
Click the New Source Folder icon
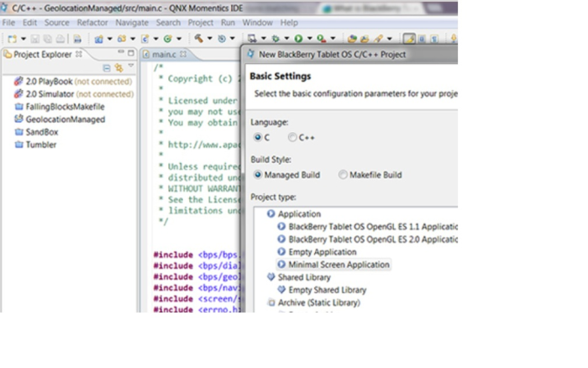122,39
